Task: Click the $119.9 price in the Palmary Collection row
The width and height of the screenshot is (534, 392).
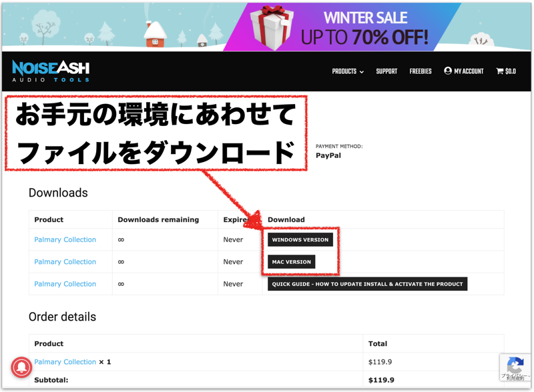Action: 380,362
